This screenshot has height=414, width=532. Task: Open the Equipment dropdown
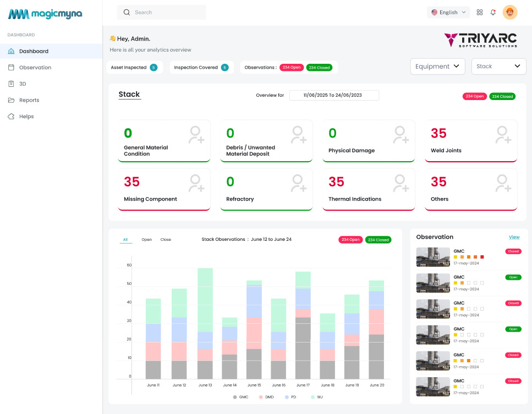437,67
